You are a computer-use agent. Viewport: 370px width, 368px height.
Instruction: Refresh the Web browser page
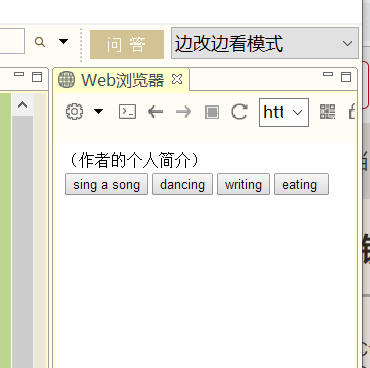tap(239, 112)
